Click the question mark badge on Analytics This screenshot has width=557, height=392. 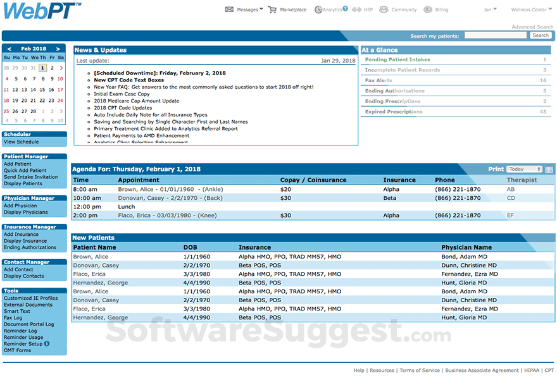click(x=345, y=7)
